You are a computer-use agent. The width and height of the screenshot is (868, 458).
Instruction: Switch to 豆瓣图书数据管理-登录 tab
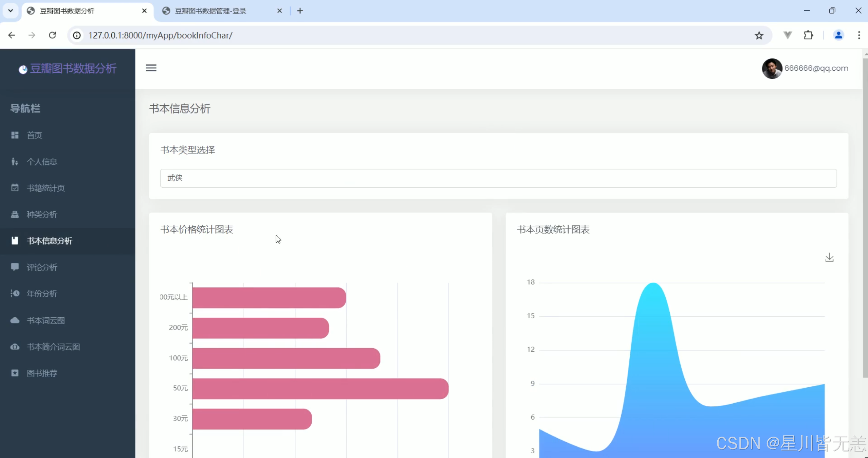click(210, 11)
